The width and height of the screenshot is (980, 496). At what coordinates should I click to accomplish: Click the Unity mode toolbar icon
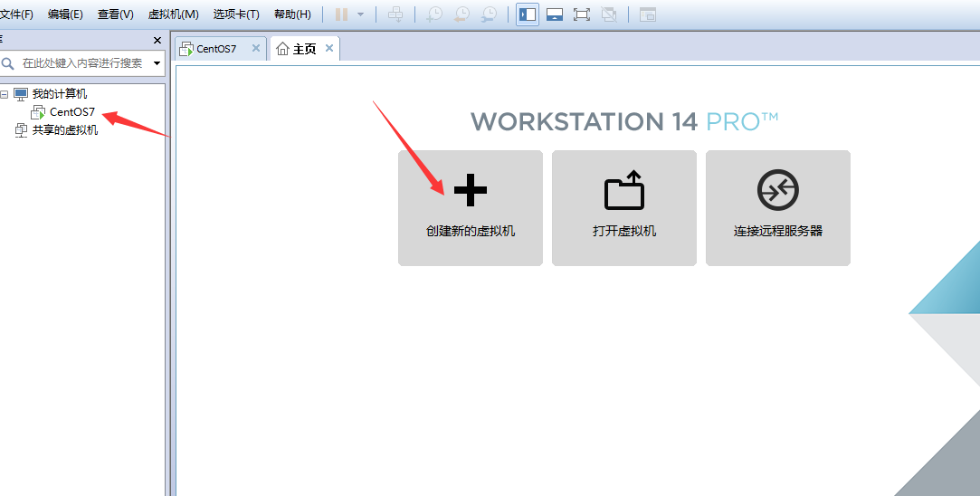(x=609, y=14)
